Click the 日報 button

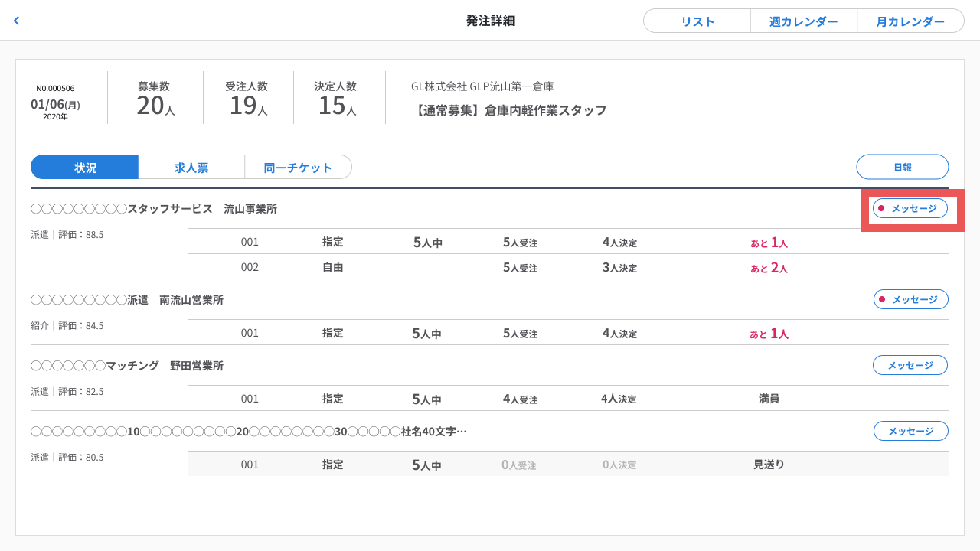tap(902, 167)
